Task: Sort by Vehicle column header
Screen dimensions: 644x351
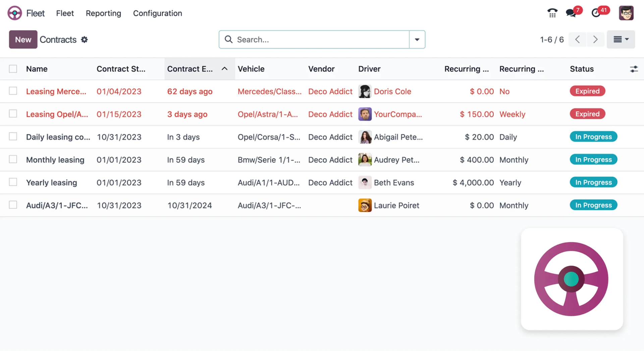Action: [x=251, y=69]
